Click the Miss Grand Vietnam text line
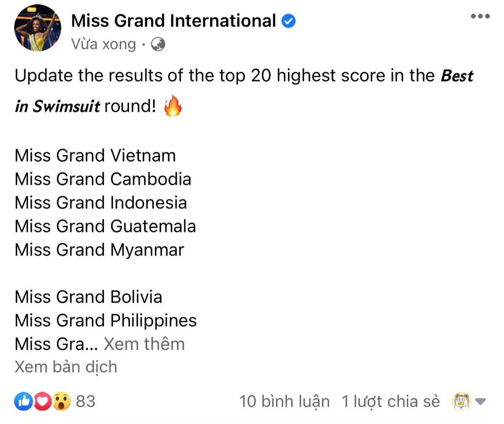504x424 pixels. [x=95, y=155]
